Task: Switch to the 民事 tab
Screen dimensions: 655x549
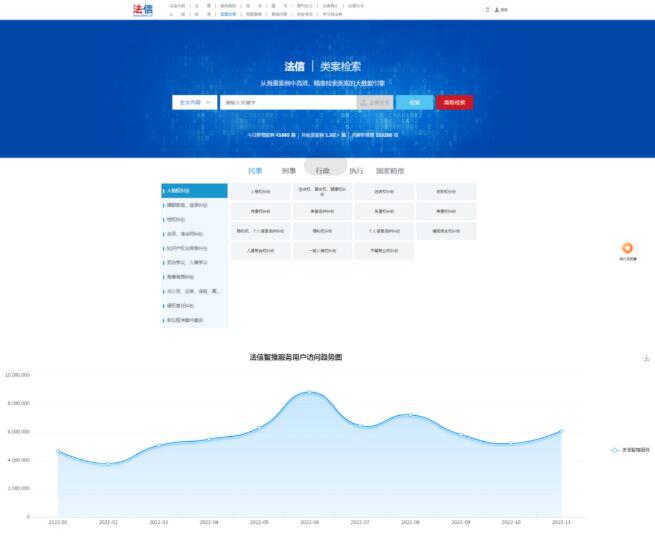Action: pyautogui.click(x=255, y=171)
